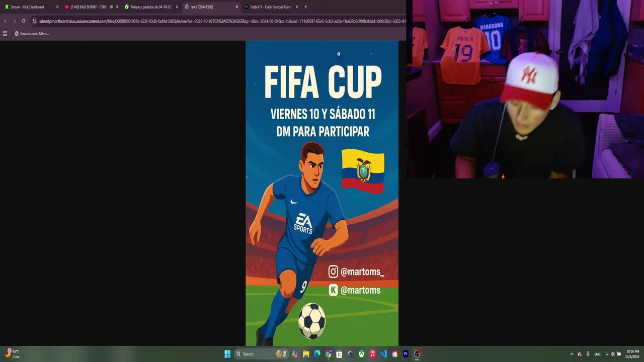Close the Fixture y partidos tab

click(x=177, y=7)
